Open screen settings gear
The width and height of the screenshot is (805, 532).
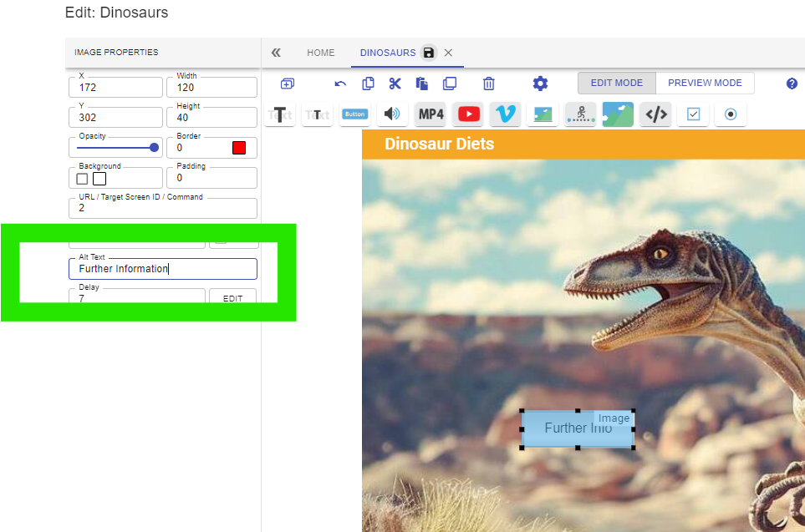(540, 84)
